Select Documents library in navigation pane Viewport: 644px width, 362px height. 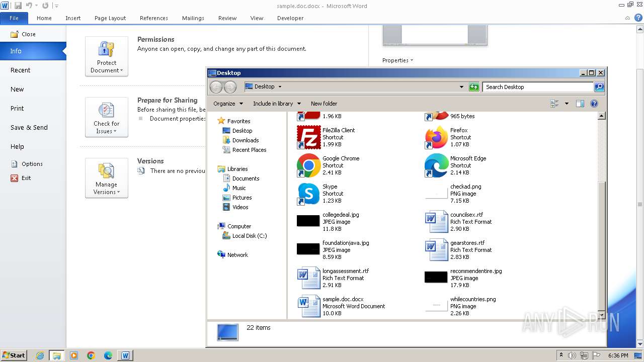tap(241, 178)
